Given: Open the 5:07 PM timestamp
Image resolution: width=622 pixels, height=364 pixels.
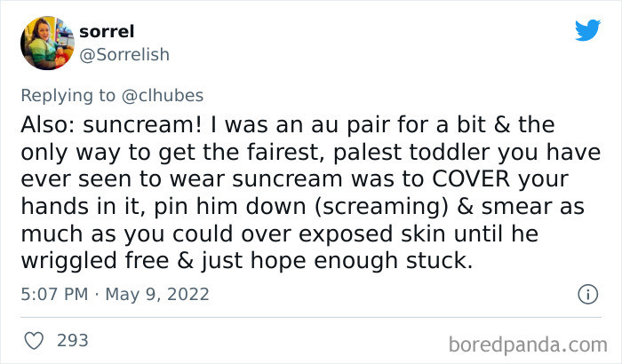Looking at the screenshot, I should pyautogui.click(x=54, y=294).
